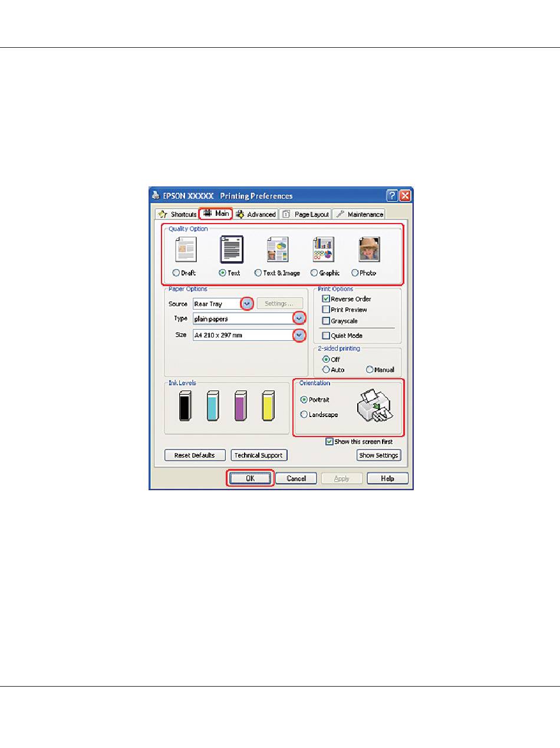Choose Portrait orientation
Viewport: 560px width, 748px height.
(x=304, y=400)
